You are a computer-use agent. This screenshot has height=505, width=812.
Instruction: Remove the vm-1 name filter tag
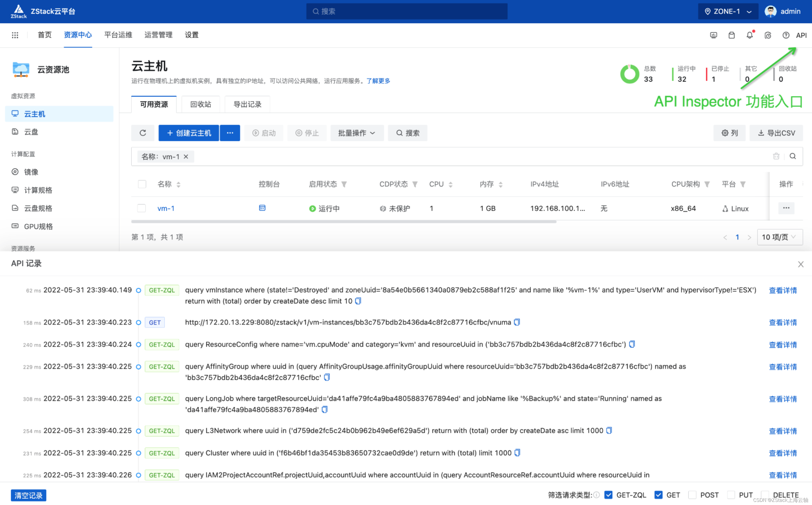pyautogui.click(x=186, y=157)
